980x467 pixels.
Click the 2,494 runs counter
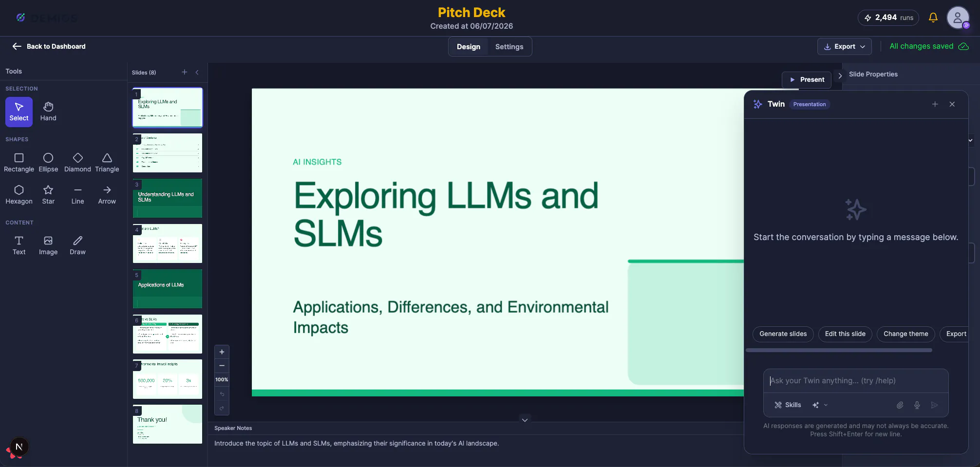(x=888, y=18)
